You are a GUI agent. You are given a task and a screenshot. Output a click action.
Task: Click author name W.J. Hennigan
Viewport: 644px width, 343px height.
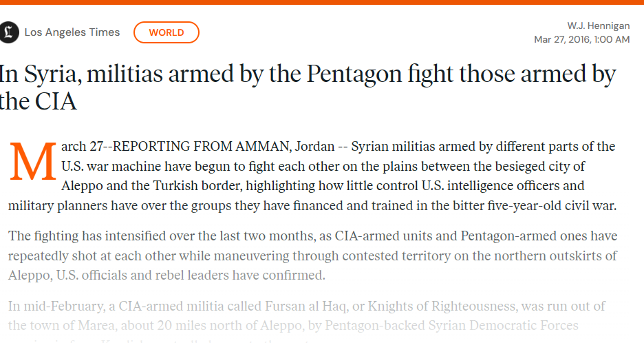(598, 25)
